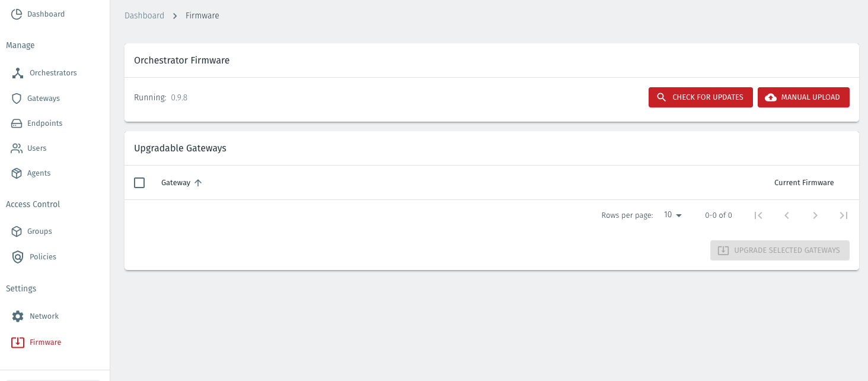The height and width of the screenshot is (381, 868).
Task: Open the Rows per page dropdown
Action: tap(672, 215)
